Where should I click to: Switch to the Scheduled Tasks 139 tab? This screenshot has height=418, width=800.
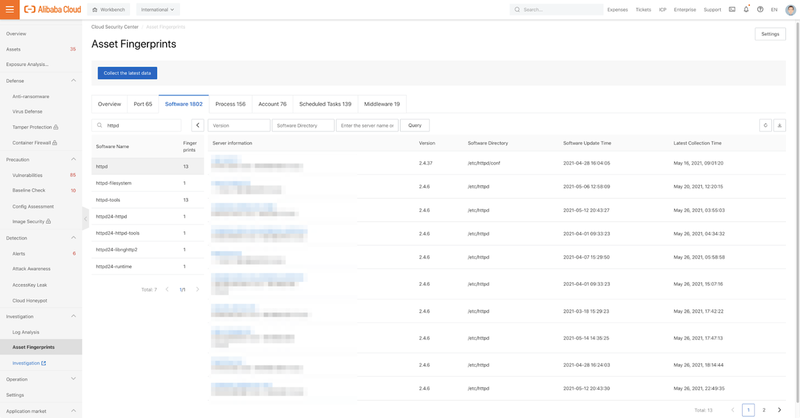click(x=325, y=104)
